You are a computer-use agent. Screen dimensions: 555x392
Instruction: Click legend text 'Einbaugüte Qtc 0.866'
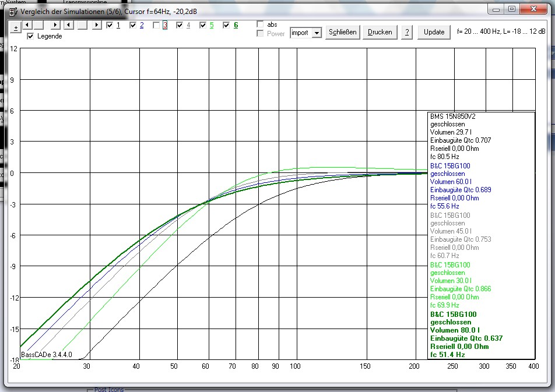pyautogui.click(x=461, y=289)
